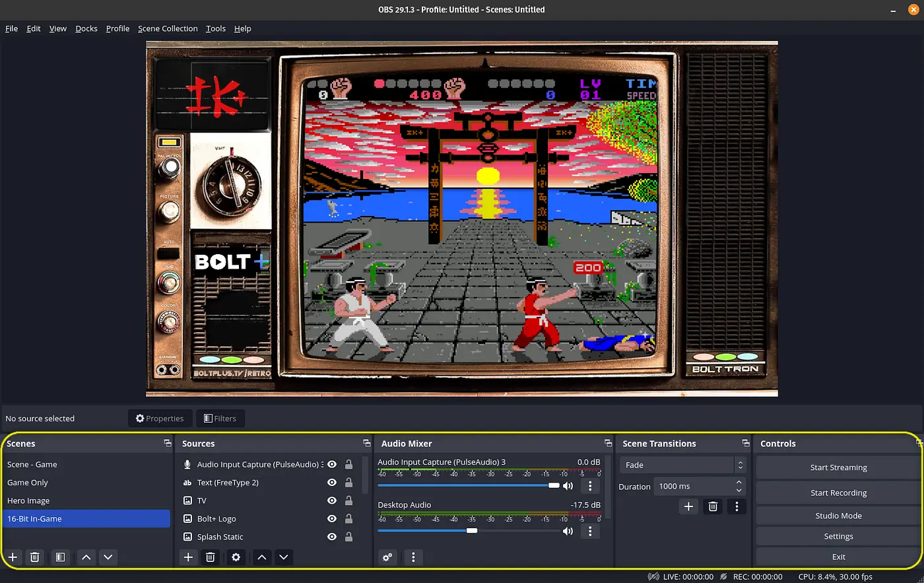Image resolution: width=924 pixels, height=583 pixels.
Task: Hide the TV source with eye icon
Action: (x=332, y=500)
